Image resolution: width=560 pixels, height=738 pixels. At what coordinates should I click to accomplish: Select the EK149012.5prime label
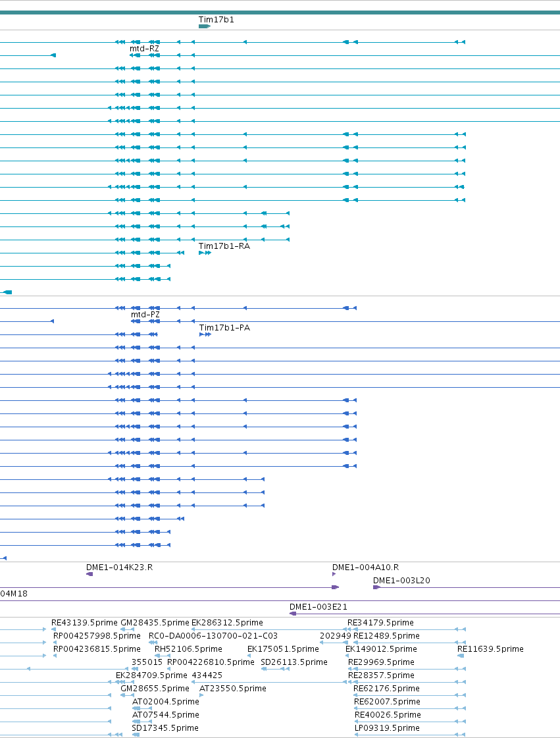coord(381,649)
